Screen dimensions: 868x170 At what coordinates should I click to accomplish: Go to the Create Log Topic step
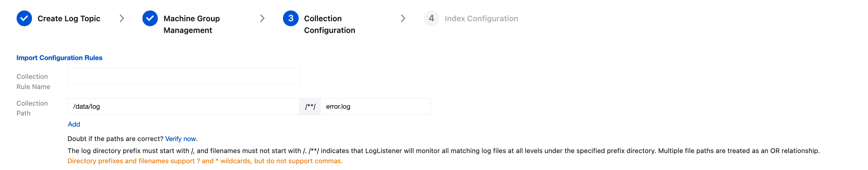(69, 18)
